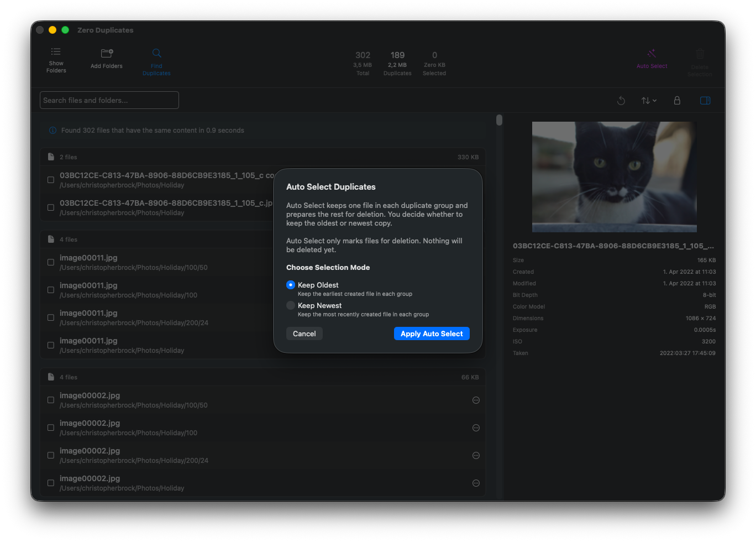Cancel the Auto Select dialog
Viewport: 756px width, 542px height.
304,333
